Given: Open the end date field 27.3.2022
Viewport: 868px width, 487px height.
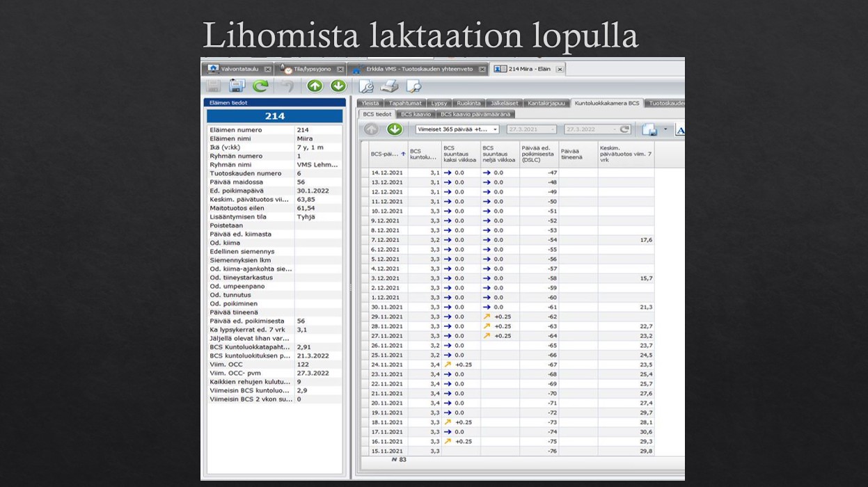Looking at the screenshot, I should (598, 129).
